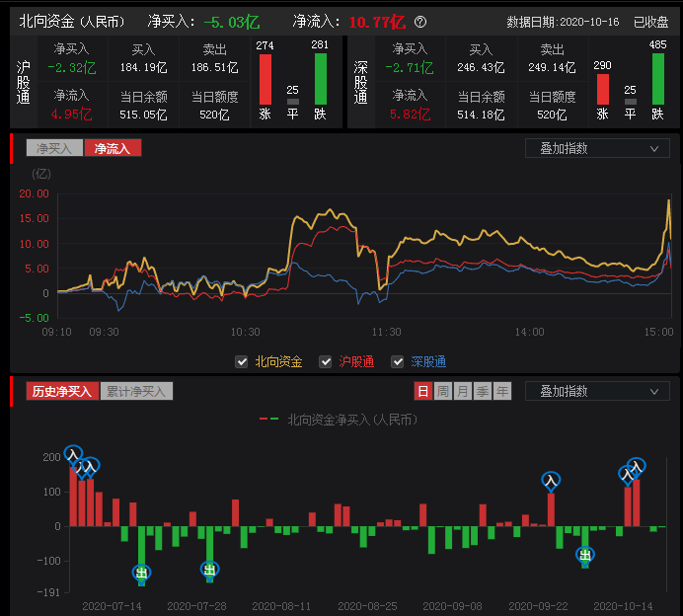683x616 pixels.
Task: Click the total 净流入 value 10.77亿
Action: tap(377, 22)
